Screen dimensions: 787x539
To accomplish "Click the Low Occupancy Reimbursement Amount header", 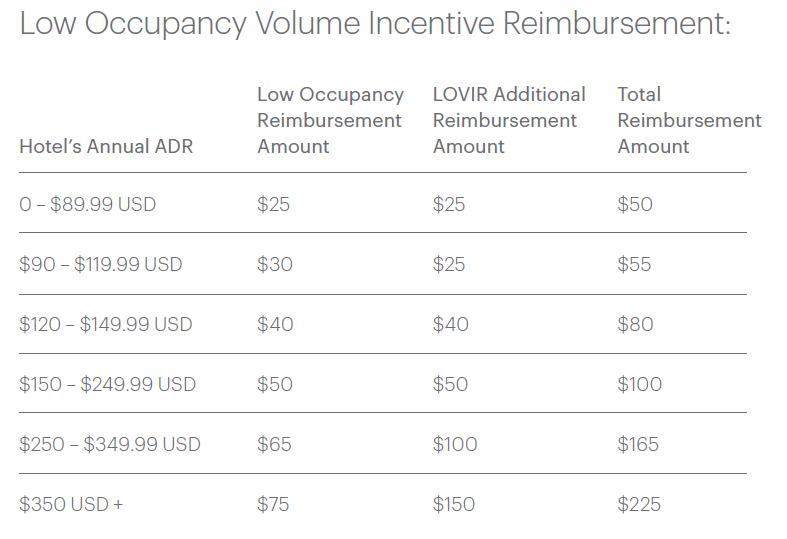I will [330, 120].
